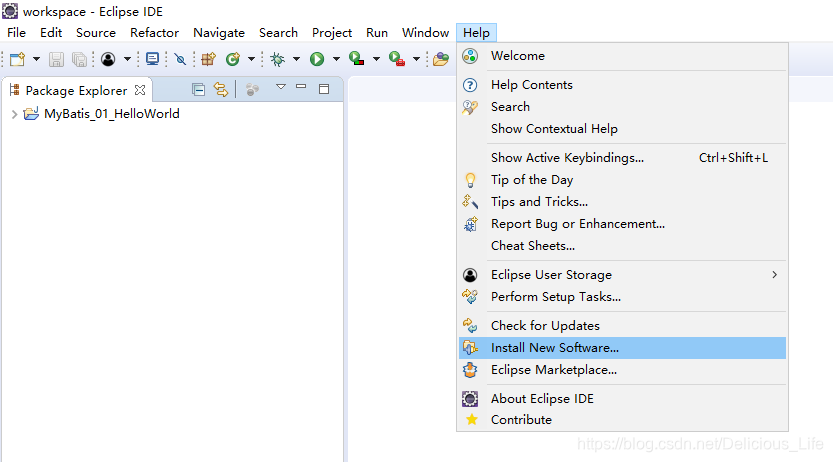
Task: Choose Check for Updates
Action: coord(623,326)
